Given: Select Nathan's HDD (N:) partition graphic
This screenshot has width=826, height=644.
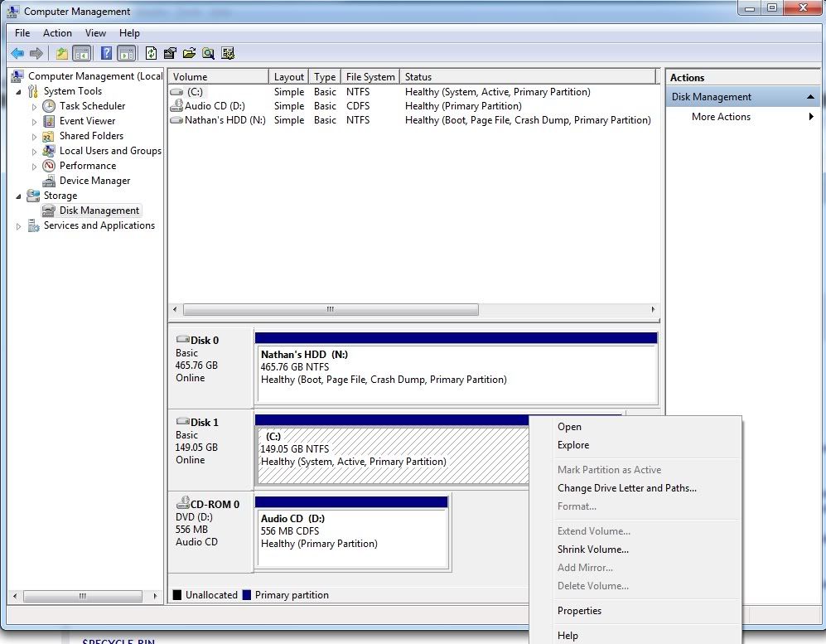Looking at the screenshot, I should [x=456, y=368].
